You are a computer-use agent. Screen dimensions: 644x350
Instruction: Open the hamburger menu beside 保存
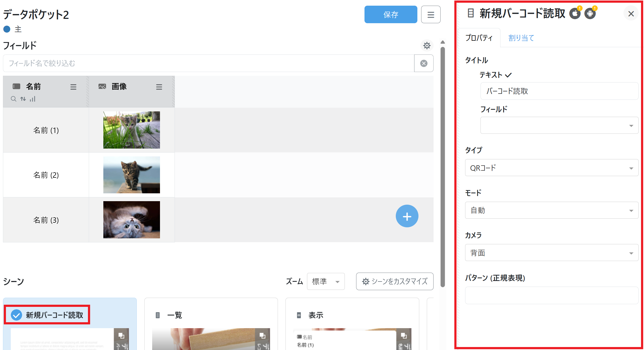pyautogui.click(x=431, y=15)
